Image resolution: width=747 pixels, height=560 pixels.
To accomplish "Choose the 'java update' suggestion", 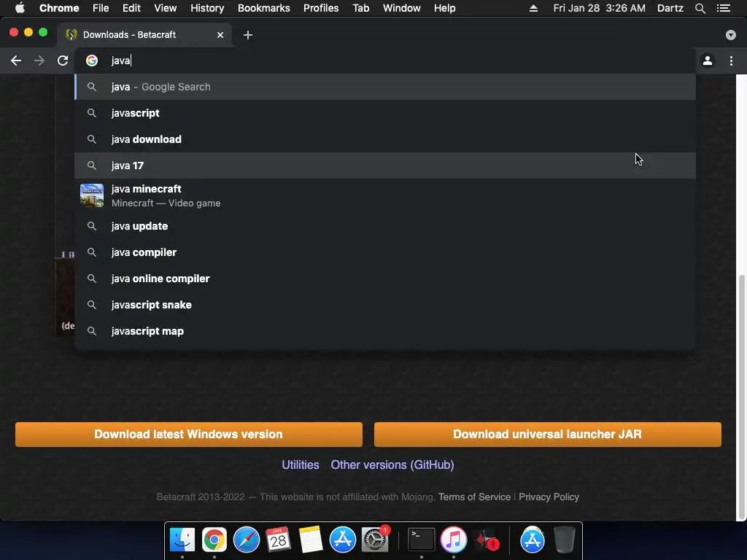I will click(x=385, y=226).
